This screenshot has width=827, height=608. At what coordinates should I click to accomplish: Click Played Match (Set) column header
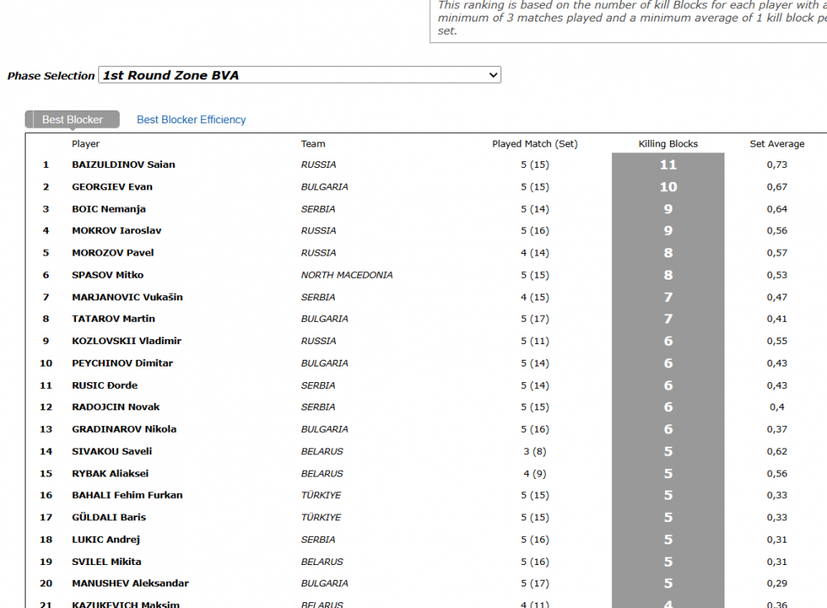535,144
